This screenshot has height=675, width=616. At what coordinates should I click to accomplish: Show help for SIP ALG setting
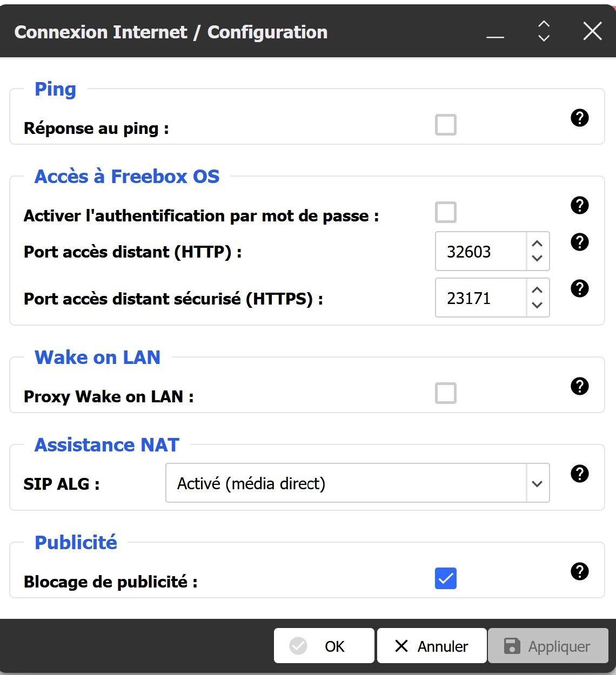coord(580,474)
